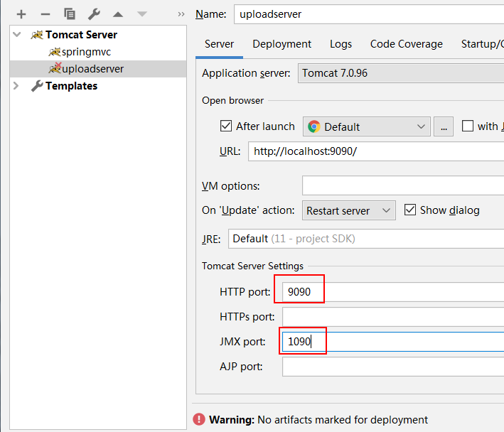Click the VM options field
This screenshot has height=432, width=504.
[x=403, y=185]
